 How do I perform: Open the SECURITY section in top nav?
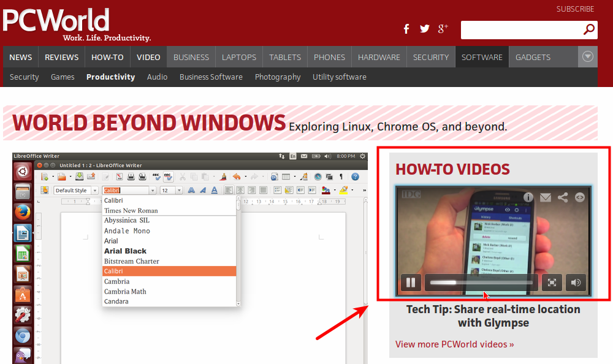[431, 57]
